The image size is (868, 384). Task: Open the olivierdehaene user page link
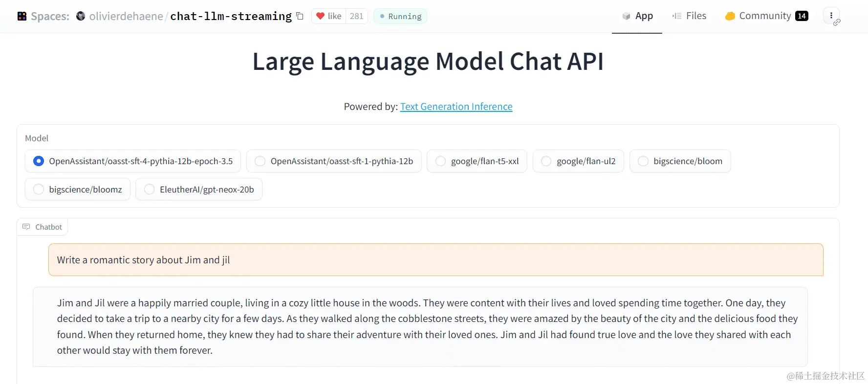point(126,16)
